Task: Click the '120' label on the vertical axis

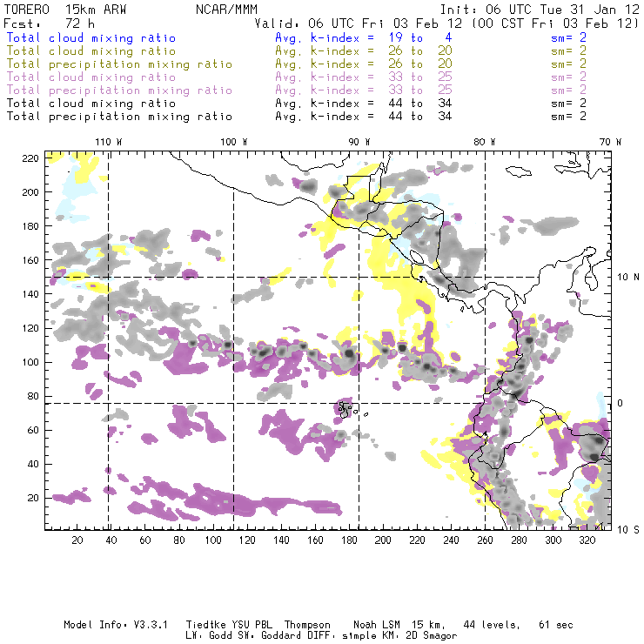Action: [x=30, y=329]
